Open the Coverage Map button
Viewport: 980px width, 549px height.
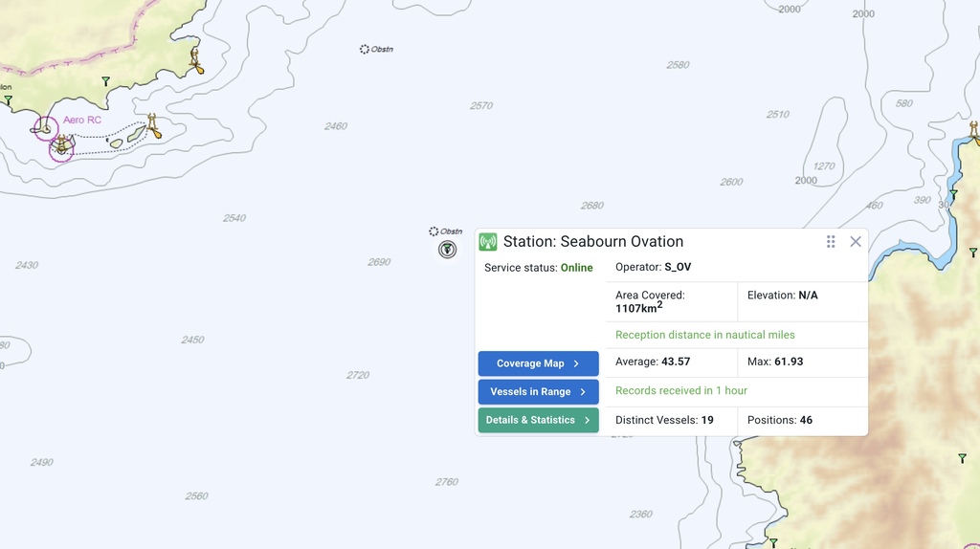(x=538, y=363)
